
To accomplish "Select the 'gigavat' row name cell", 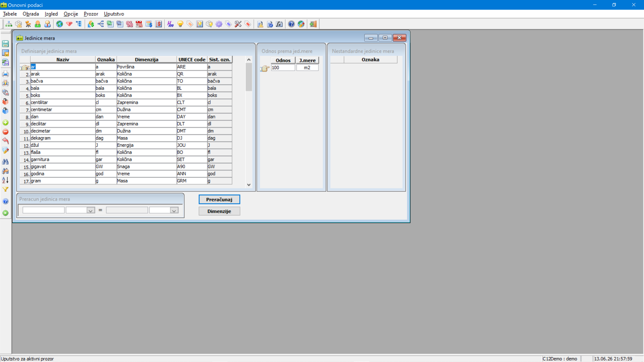I will [63, 166].
